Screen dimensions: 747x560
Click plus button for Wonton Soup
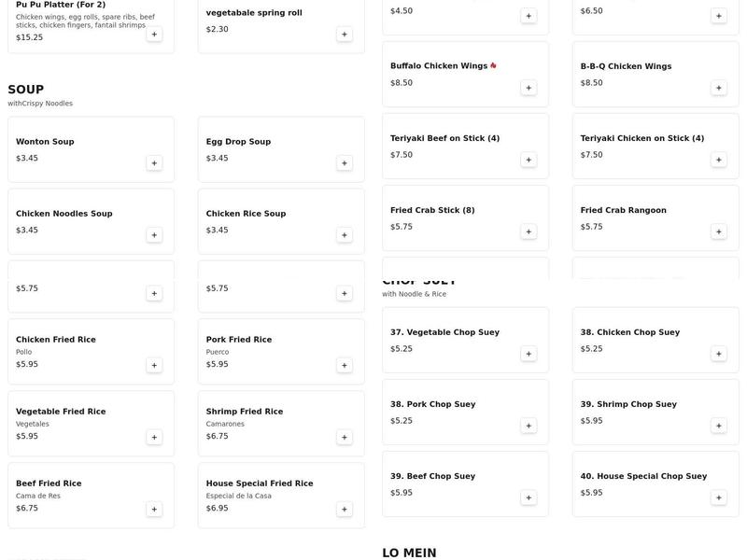[154, 163]
